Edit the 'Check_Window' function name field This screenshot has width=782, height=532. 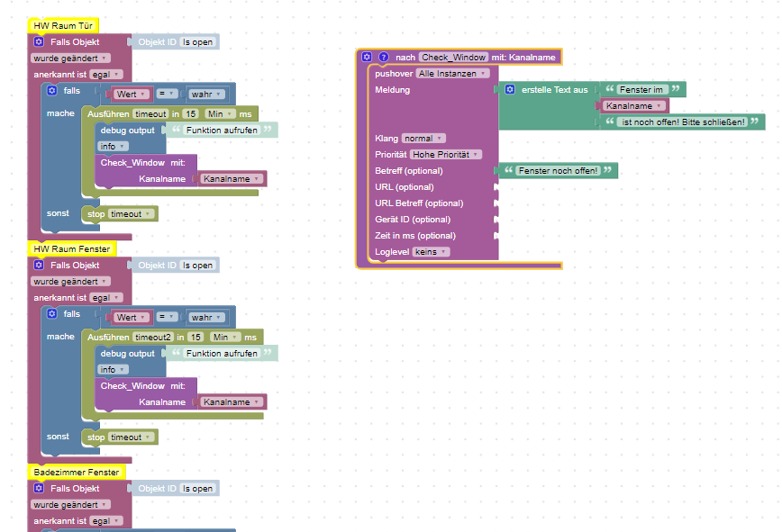click(453, 58)
